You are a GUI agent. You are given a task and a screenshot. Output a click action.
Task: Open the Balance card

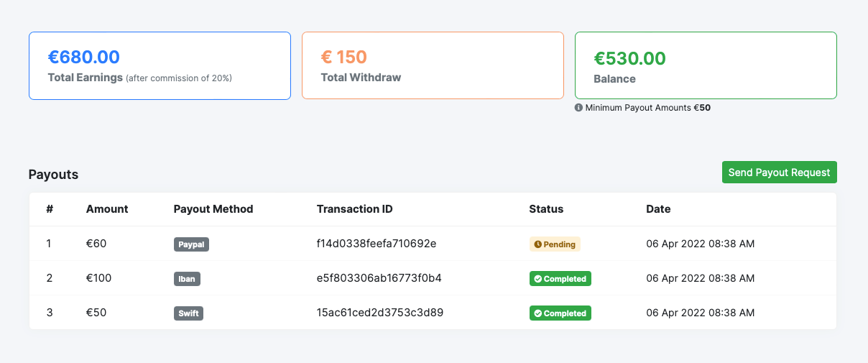(x=706, y=65)
